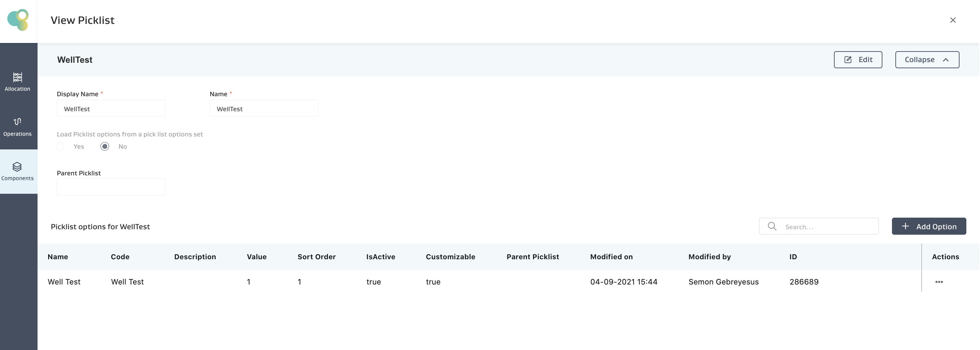Sort by the Sort Order column
This screenshot has width=980, height=350.
[x=316, y=257]
